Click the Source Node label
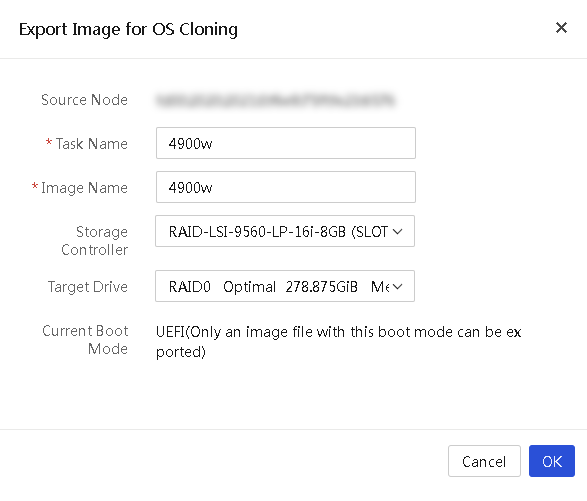The width and height of the screenshot is (587, 501). pos(84,100)
